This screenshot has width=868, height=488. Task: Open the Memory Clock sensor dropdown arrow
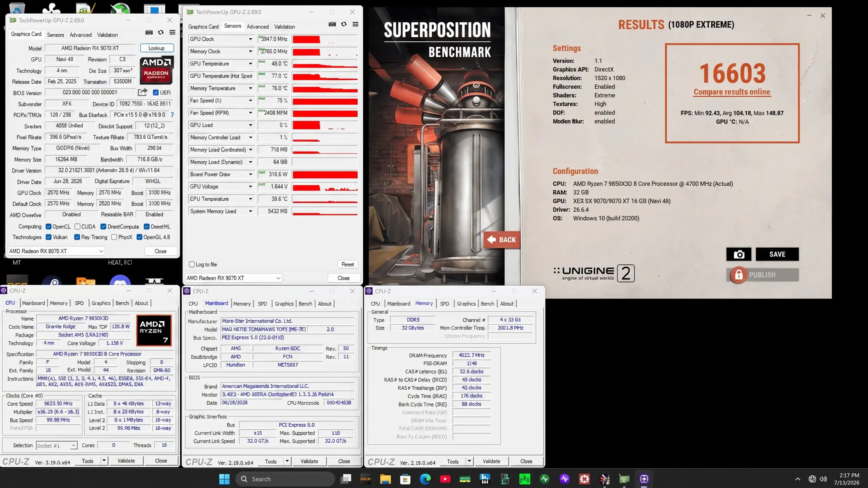click(x=251, y=52)
